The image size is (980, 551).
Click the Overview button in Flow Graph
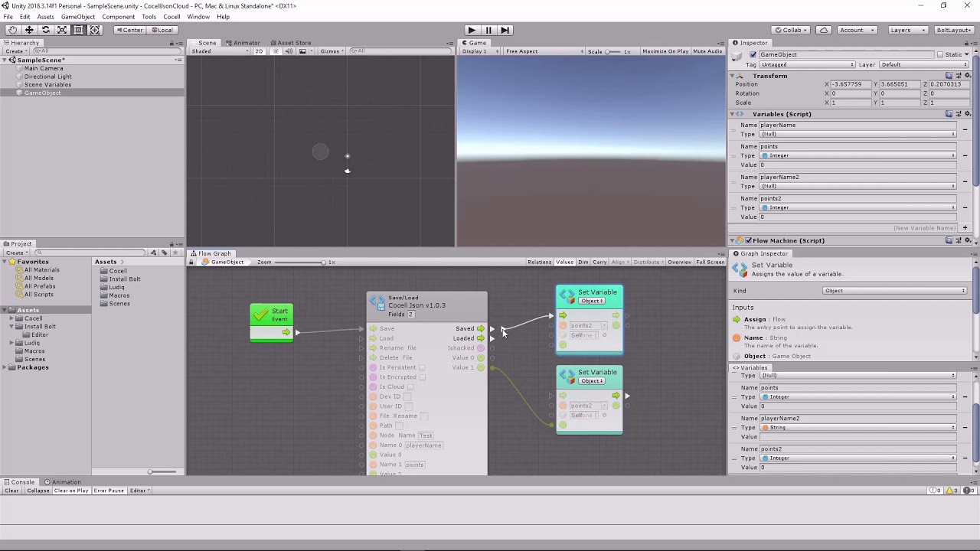(x=679, y=262)
